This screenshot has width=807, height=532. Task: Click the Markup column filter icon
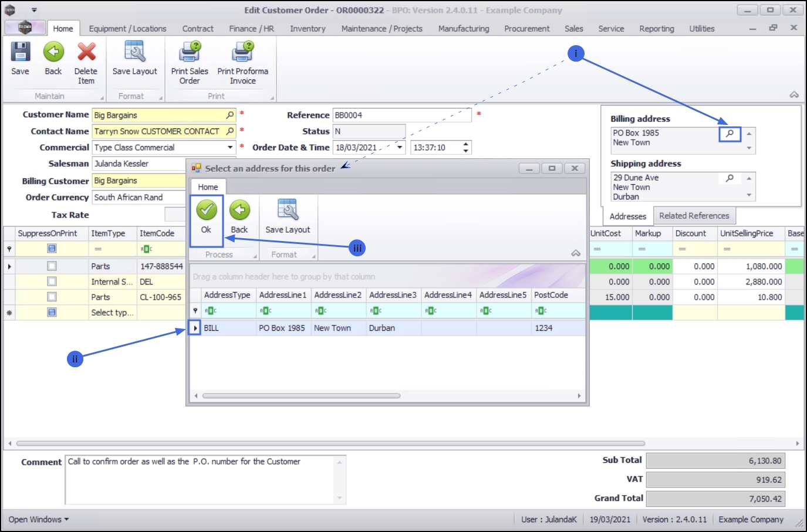[642, 249]
